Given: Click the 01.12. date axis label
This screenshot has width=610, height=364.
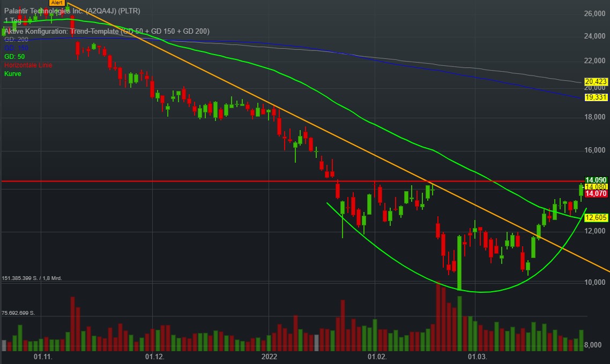Looking at the screenshot, I should (x=155, y=357).
